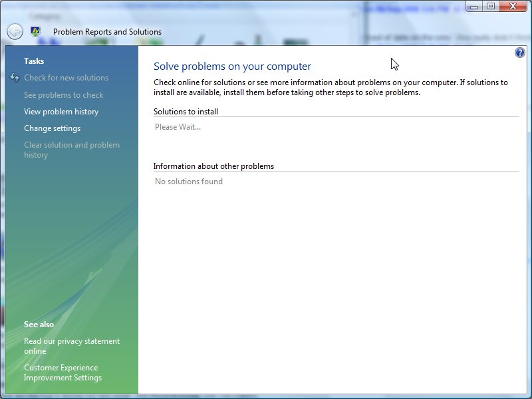Click the refresh icon beside Check for new solutions

pos(15,78)
